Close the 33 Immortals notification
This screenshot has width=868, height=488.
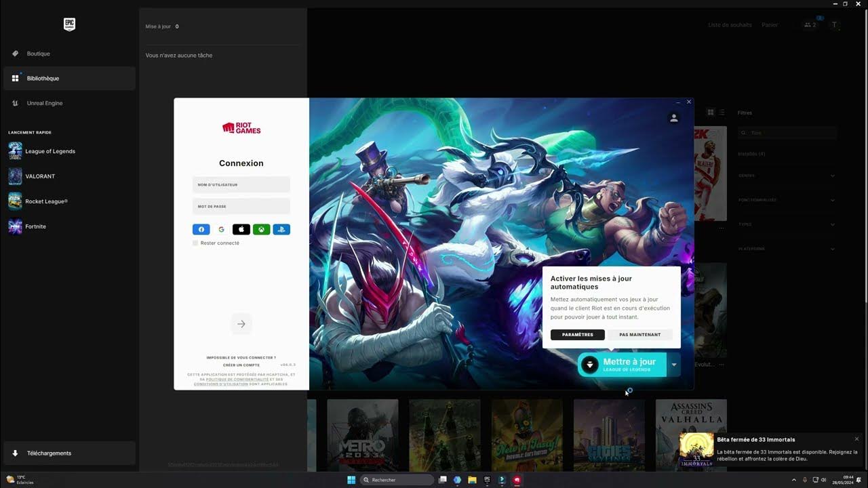[856, 439]
